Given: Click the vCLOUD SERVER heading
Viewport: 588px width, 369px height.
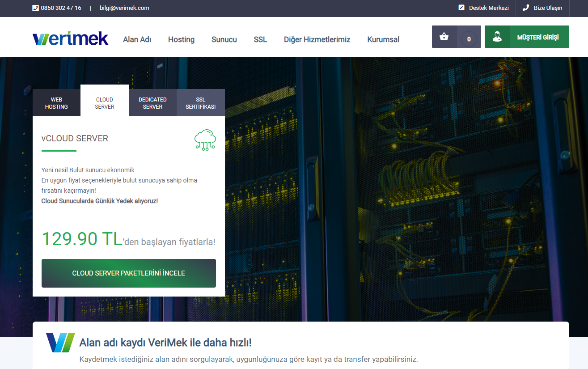Looking at the screenshot, I should (75, 139).
